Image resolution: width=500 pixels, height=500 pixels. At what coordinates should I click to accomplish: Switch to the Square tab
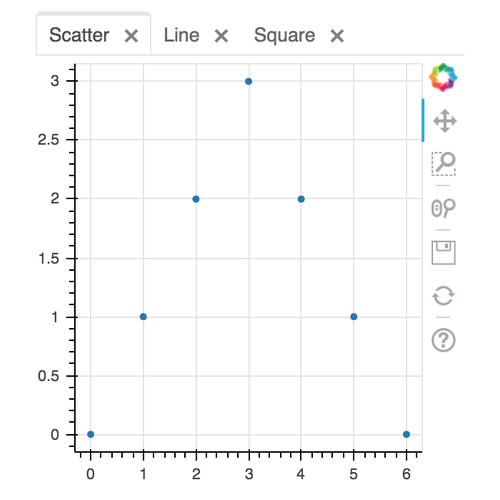(x=284, y=36)
